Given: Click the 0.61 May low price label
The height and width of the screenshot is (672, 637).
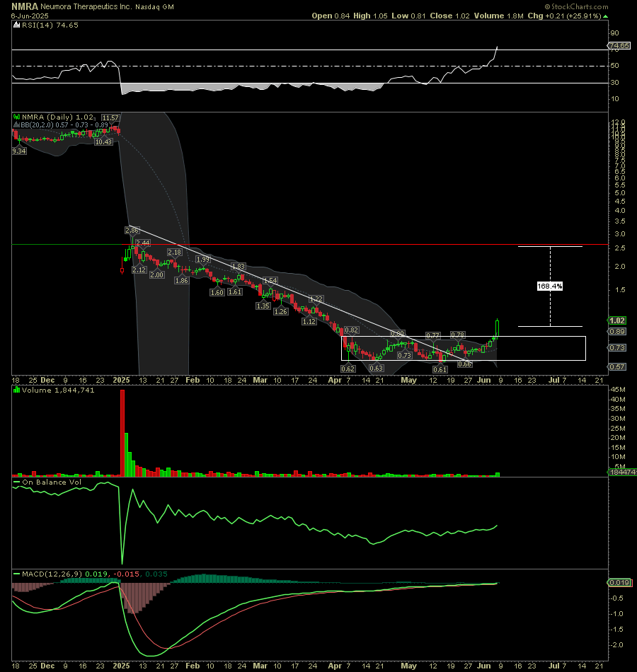Looking at the screenshot, I should (440, 370).
